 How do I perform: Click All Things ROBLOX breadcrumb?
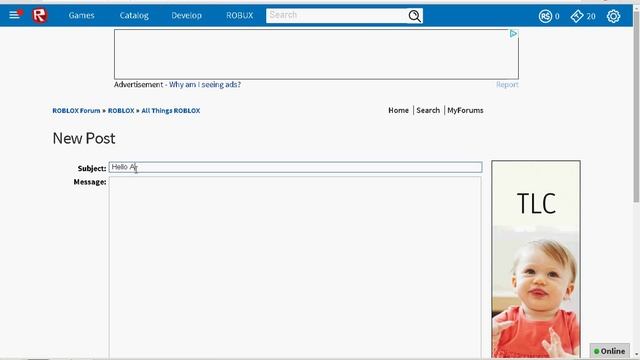171,111
